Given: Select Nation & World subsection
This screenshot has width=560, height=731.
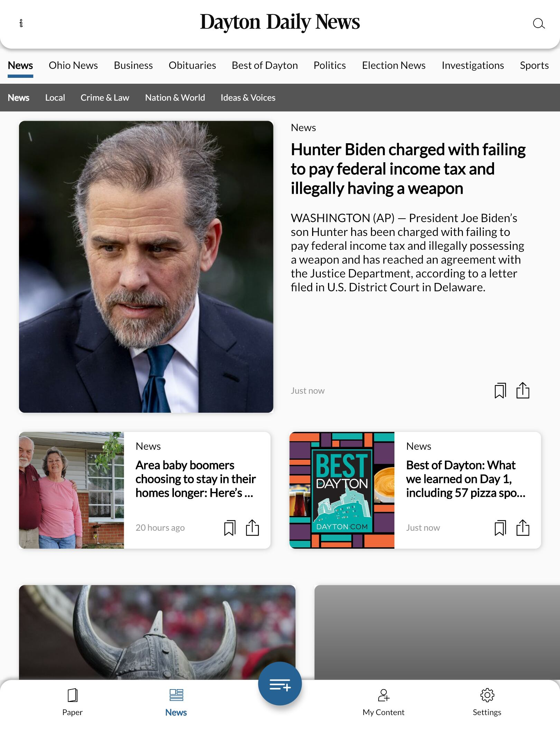Looking at the screenshot, I should coord(175,98).
